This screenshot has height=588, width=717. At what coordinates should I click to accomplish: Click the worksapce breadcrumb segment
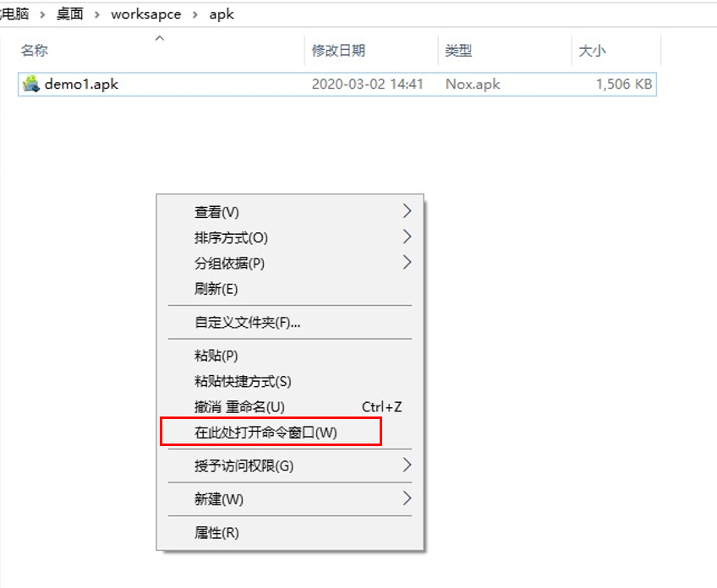coord(146,14)
